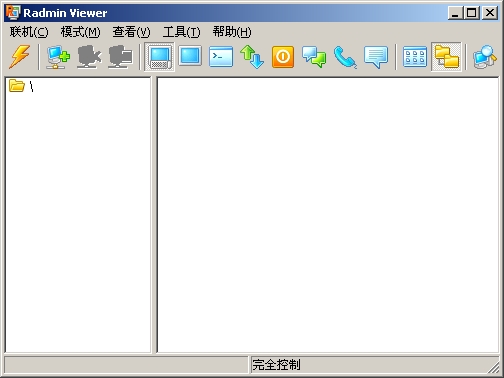
Task: Select File Transfer arrows icon
Action: click(x=252, y=56)
